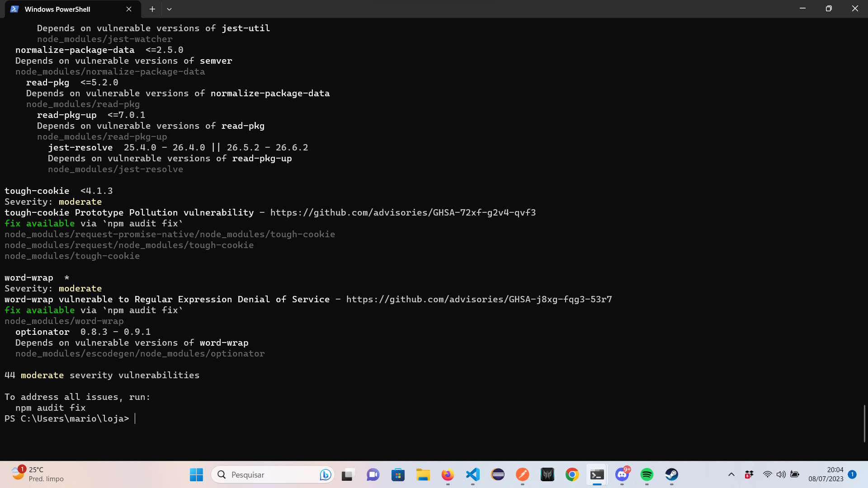The width and height of the screenshot is (868, 488).
Task: Click the 'node_modules/jest-watcher' path line
Action: pyautogui.click(x=105, y=39)
